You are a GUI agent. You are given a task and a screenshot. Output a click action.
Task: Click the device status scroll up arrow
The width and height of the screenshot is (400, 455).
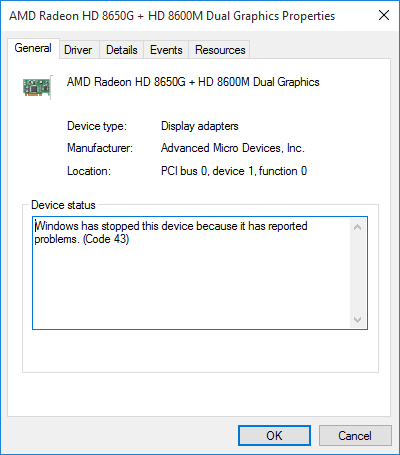pos(358,227)
